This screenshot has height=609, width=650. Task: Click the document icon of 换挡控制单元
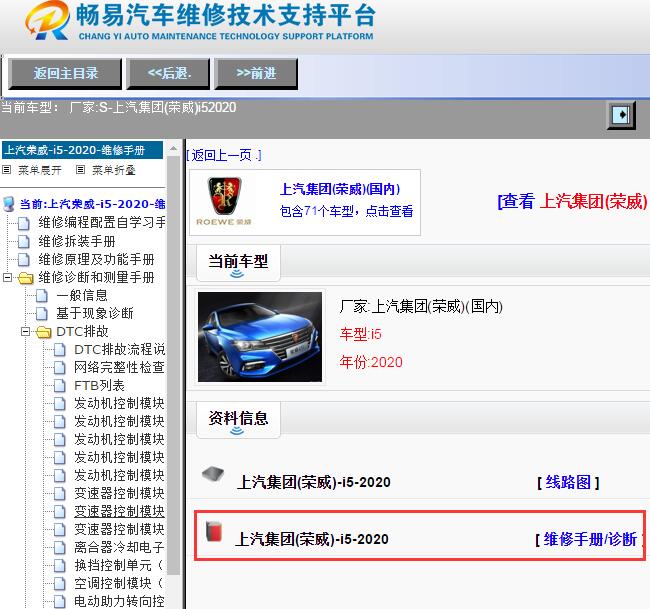(x=60, y=565)
